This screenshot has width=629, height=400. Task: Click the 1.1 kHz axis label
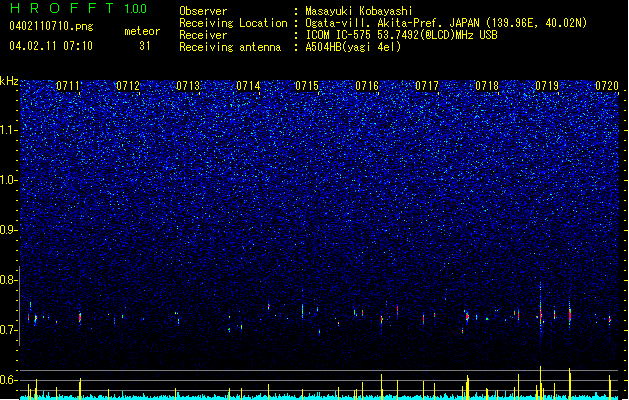click(x=9, y=130)
